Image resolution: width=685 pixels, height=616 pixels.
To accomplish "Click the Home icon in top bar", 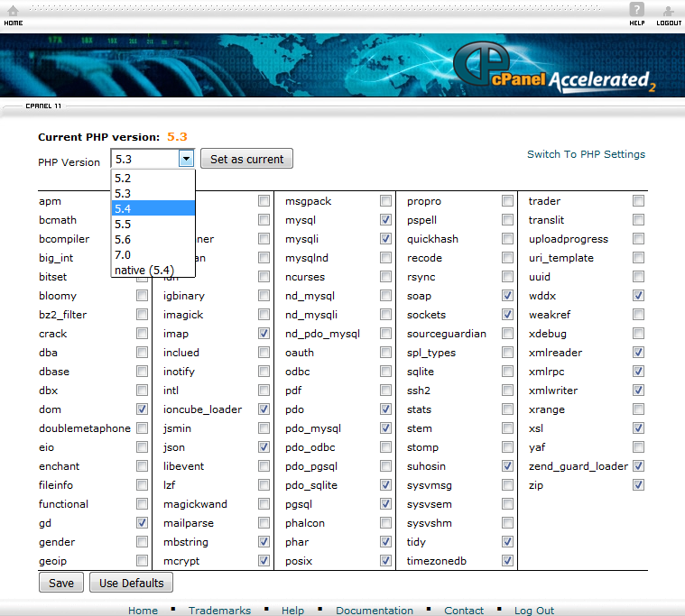I will (x=13, y=10).
